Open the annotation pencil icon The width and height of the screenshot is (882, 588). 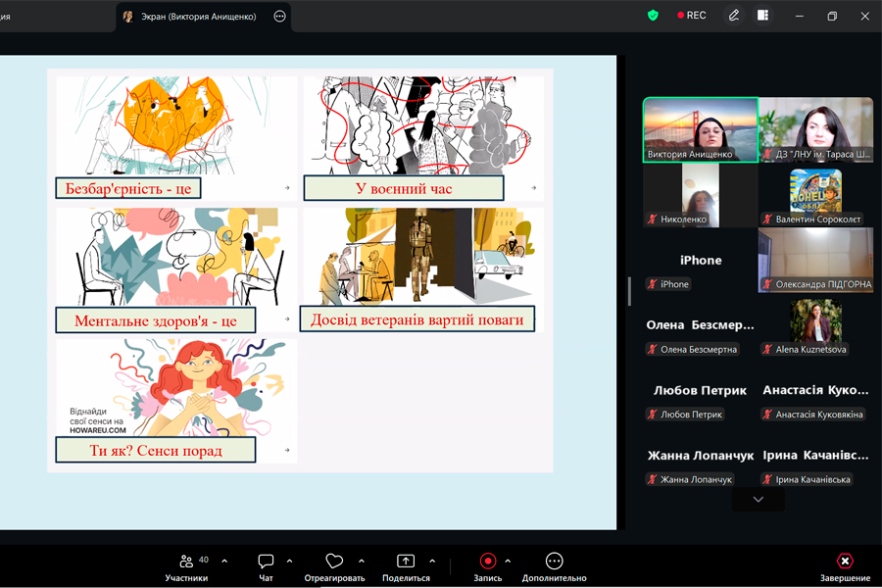734,16
